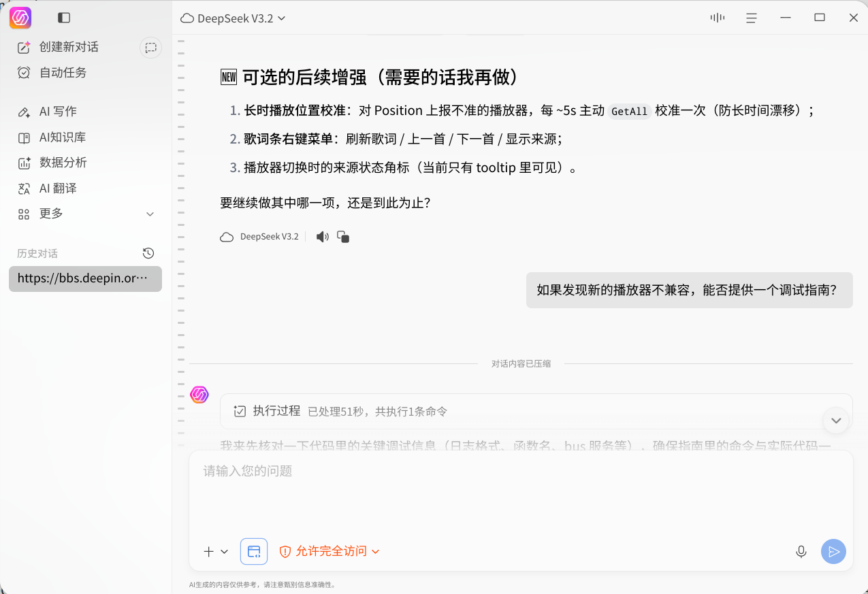Click the app logo in top-left corner
868x594 pixels.
[x=20, y=18]
